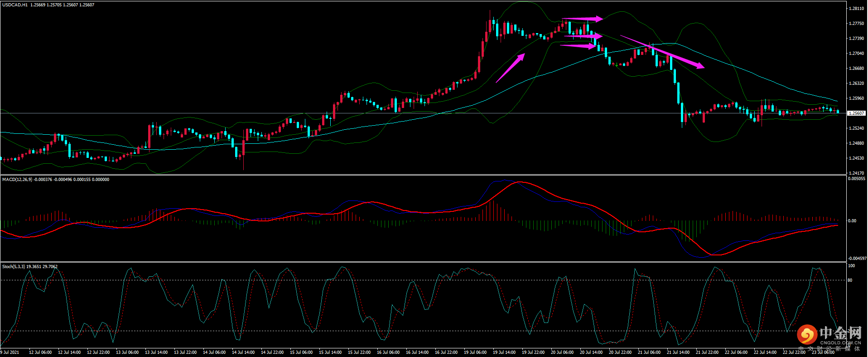Click the 1.24170 price level at bottom
The height and width of the screenshot is (357, 868).
pyautogui.click(x=856, y=173)
